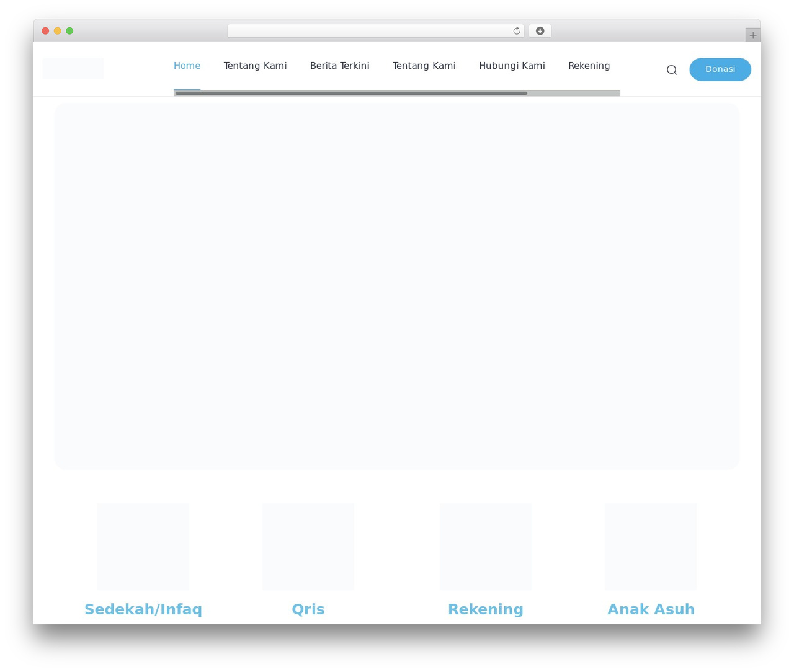This screenshot has height=672, width=794.
Task: Click the search magnifier icon
Action: [672, 70]
